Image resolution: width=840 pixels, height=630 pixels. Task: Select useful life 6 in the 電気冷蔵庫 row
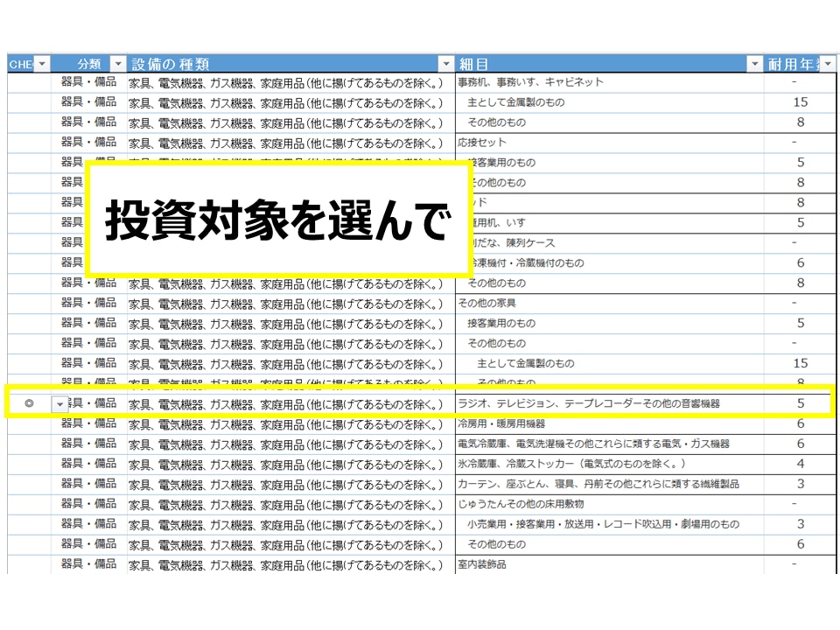tap(801, 444)
